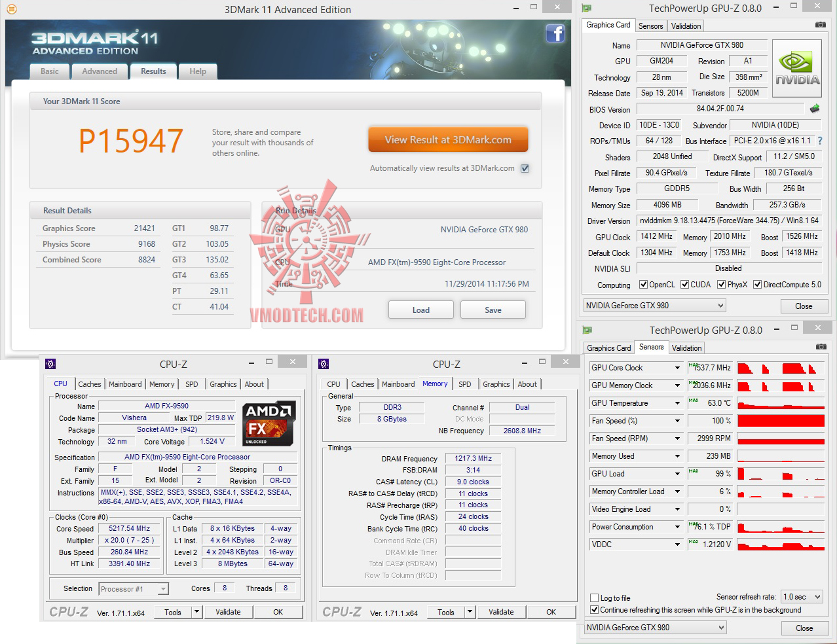
Task: Open Sensors tab in top GPU-Z window
Action: 650,26
